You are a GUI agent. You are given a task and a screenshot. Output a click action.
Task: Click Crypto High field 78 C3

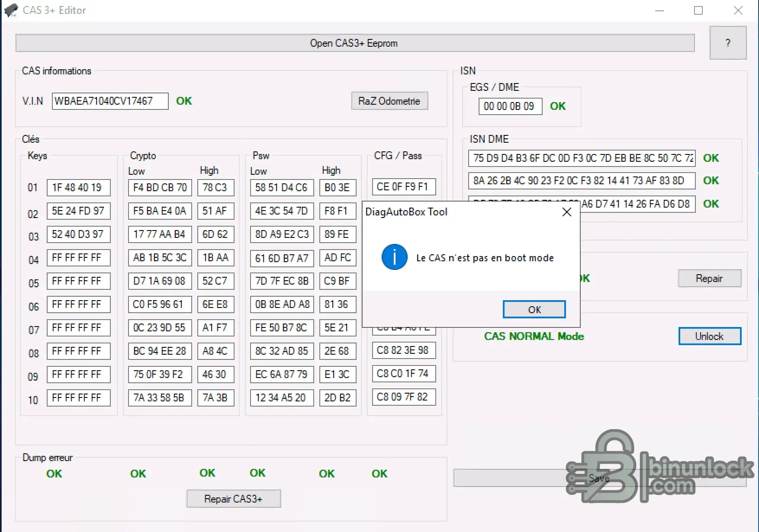[215, 188]
